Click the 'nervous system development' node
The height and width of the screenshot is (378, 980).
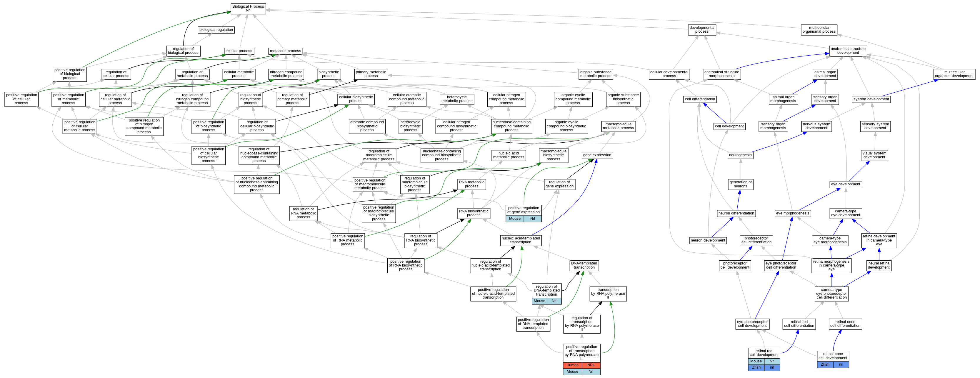click(x=816, y=126)
